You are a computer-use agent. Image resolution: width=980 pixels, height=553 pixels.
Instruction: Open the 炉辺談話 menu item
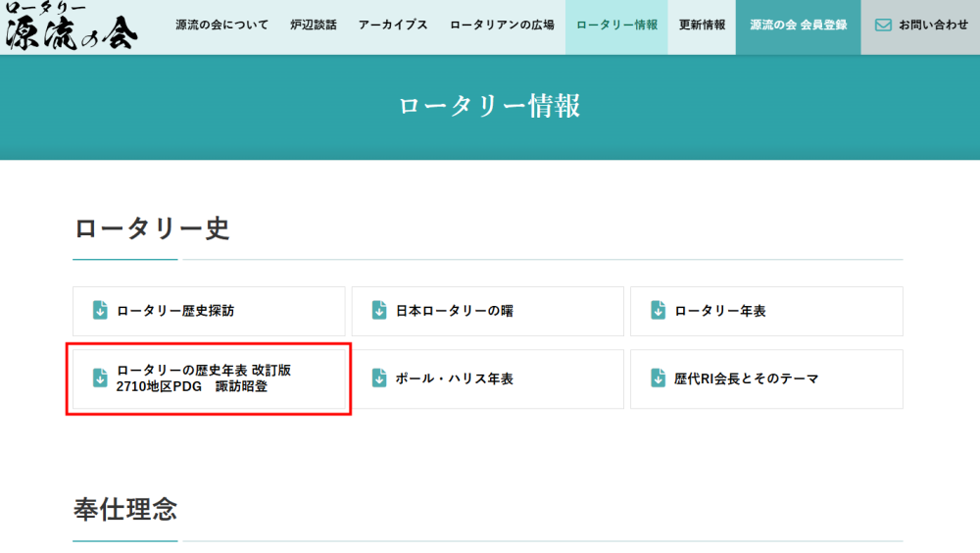(x=314, y=25)
